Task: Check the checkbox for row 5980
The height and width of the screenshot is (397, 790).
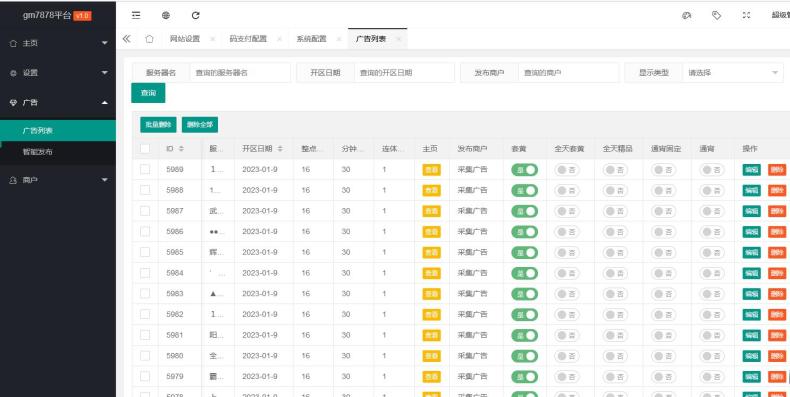Action: click(x=145, y=356)
